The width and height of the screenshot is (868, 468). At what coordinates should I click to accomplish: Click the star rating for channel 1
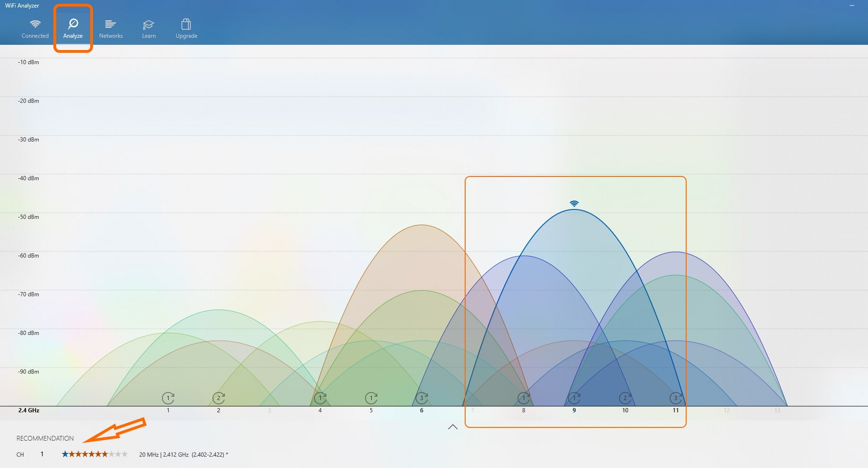pos(94,454)
